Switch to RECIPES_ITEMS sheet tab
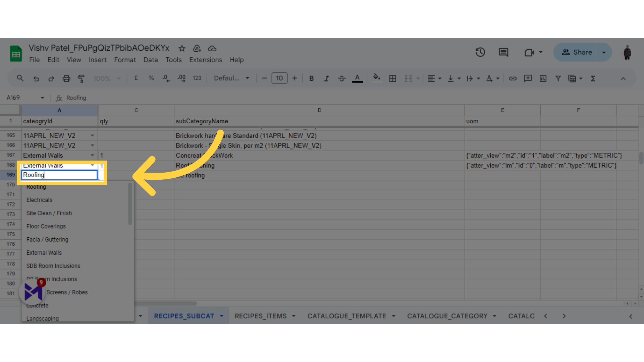The image size is (644, 362). pyautogui.click(x=261, y=316)
